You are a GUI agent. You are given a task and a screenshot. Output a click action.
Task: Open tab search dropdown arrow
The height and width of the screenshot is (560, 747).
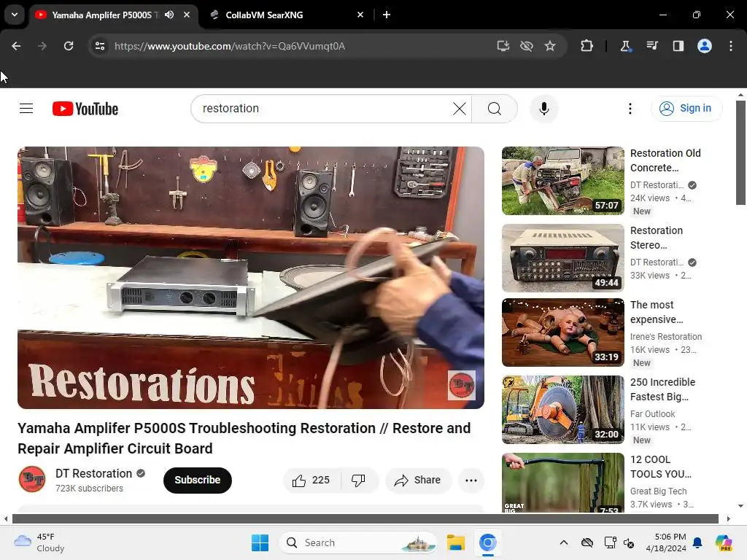coord(15,15)
